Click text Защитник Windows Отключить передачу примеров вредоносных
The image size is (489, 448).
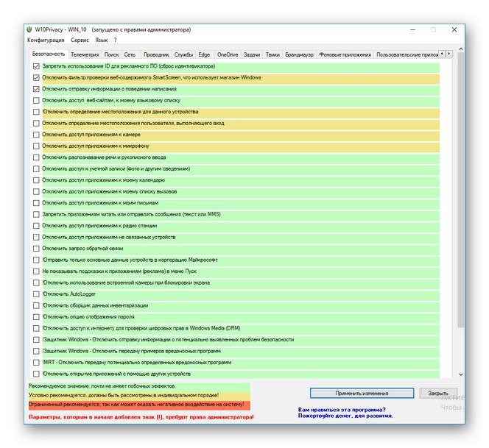click(x=131, y=351)
